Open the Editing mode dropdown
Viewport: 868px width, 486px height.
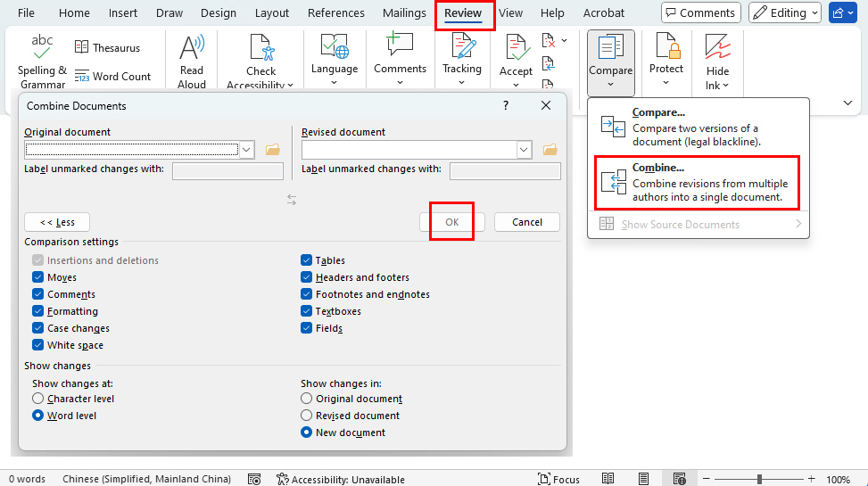click(x=785, y=13)
